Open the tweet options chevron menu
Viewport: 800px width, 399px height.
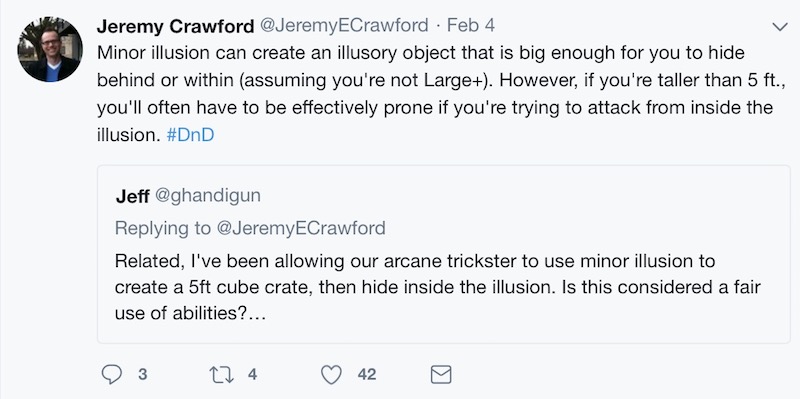[x=780, y=27]
